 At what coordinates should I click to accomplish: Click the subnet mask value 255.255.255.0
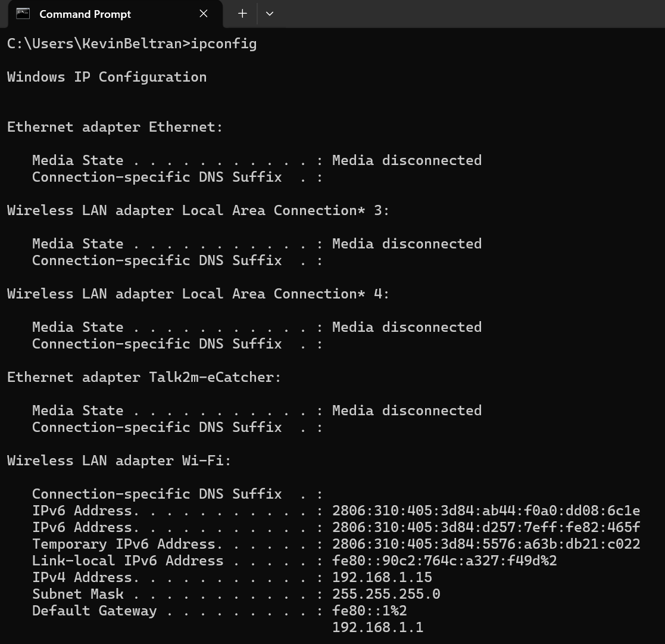(386, 594)
